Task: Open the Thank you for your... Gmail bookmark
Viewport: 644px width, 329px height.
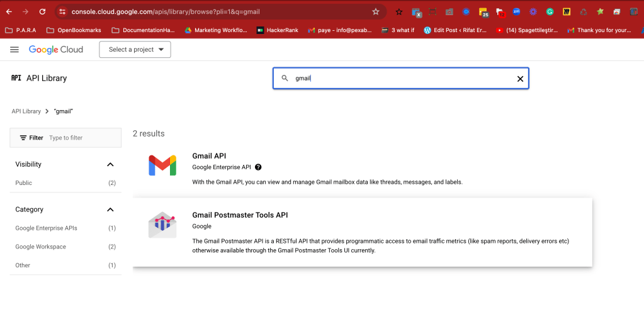Action: tap(599, 30)
